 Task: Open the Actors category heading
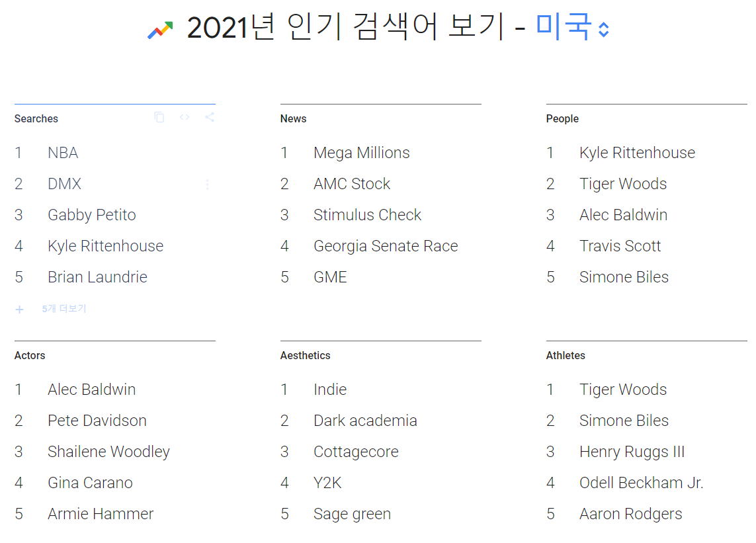click(x=30, y=355)
